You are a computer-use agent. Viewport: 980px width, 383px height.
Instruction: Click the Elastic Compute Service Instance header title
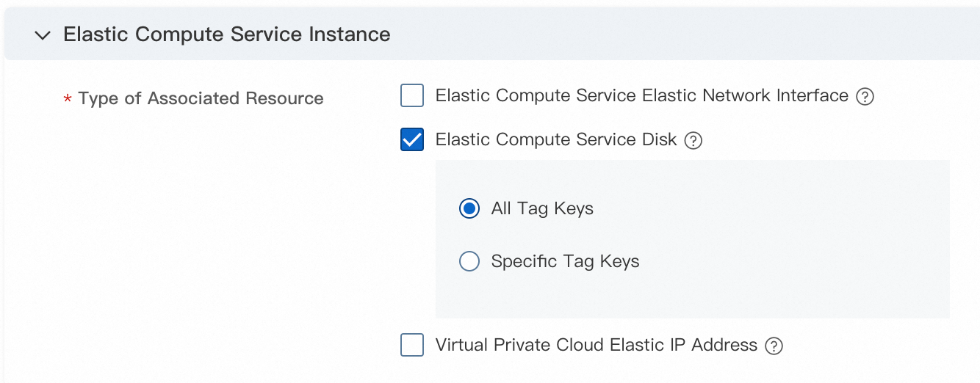pyautogui.click(x=226, y=34)
